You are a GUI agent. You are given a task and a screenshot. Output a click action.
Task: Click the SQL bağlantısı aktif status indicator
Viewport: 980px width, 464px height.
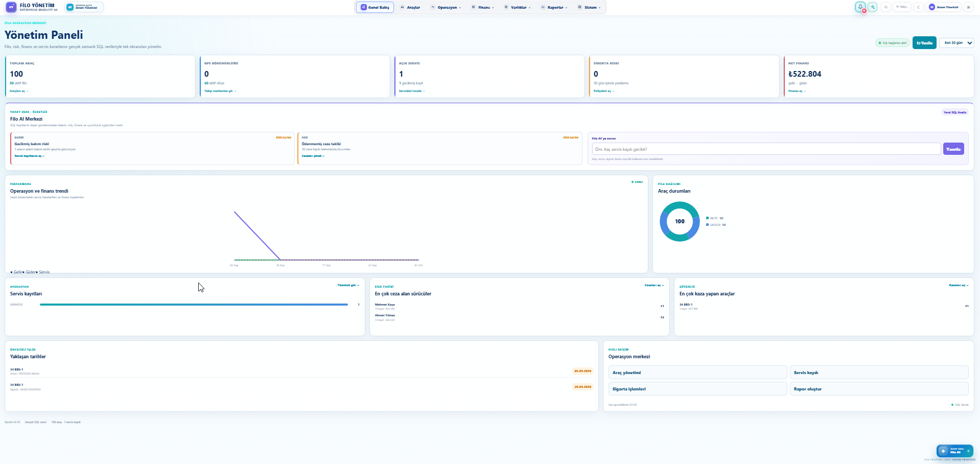coord(893,43)
